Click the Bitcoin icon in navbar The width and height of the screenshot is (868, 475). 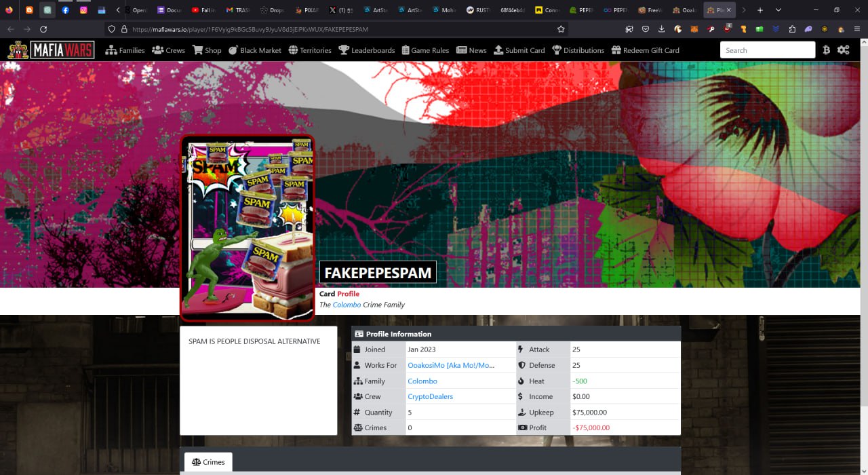(826, 50)
